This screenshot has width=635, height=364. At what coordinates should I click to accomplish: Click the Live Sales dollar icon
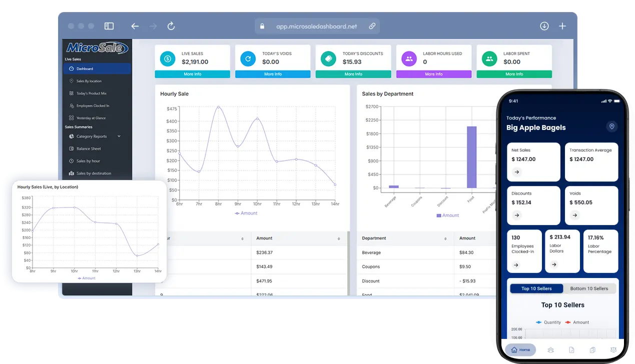(x=168, y=58)
